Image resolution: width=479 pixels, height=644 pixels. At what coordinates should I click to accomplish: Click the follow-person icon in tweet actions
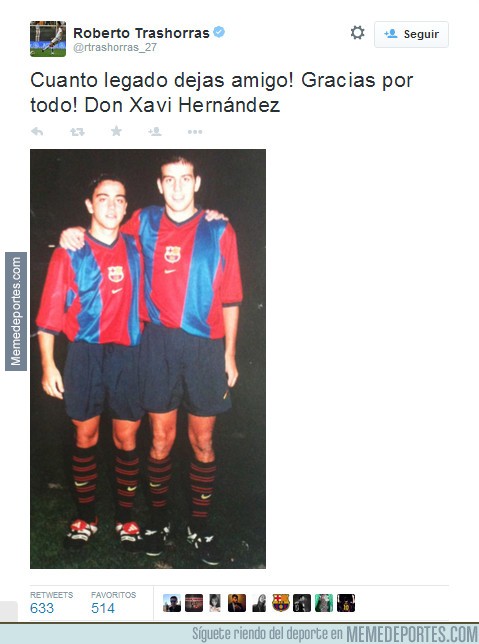click(x=155, y=131)
